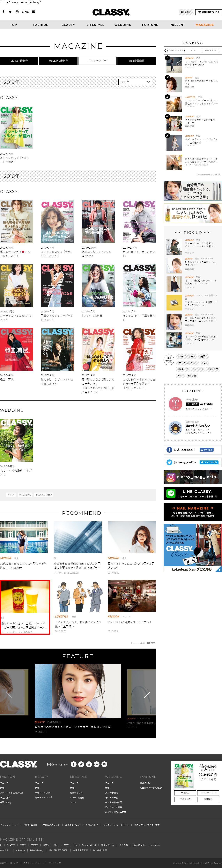The width and height of the screenshot is (222, 868).
Task: Open the WEDDING navigation item
Action: (123, 25)
